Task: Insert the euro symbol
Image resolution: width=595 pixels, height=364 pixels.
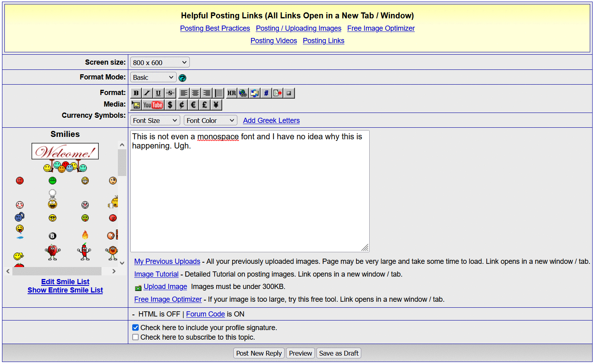Action: [x=193, y=105]
